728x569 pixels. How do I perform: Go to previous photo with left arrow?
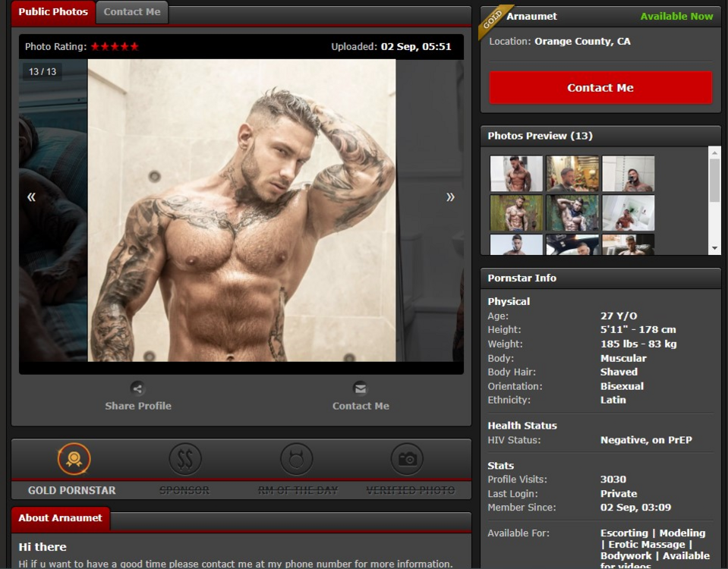pos(31,197)
